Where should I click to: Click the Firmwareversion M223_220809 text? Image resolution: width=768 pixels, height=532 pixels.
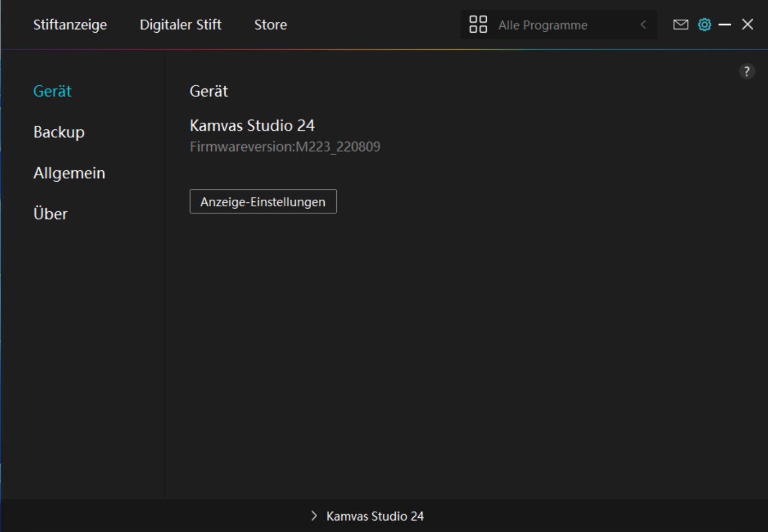pyautogui.click(x=285, y=147)
